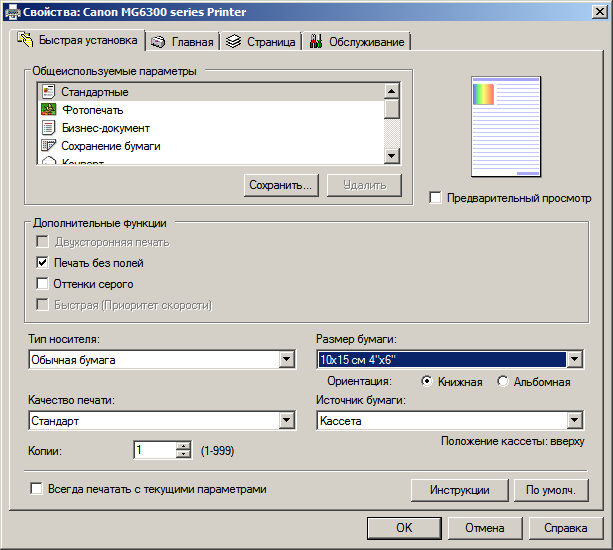Click По умолч. to restore defaults
Screen dimensions: 613x550
551,490
